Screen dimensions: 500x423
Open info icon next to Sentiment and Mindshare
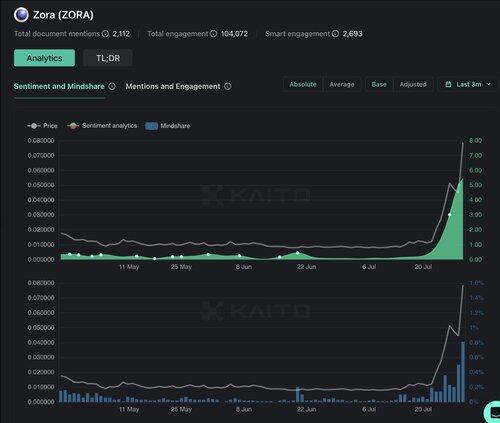tap(112, 86)
